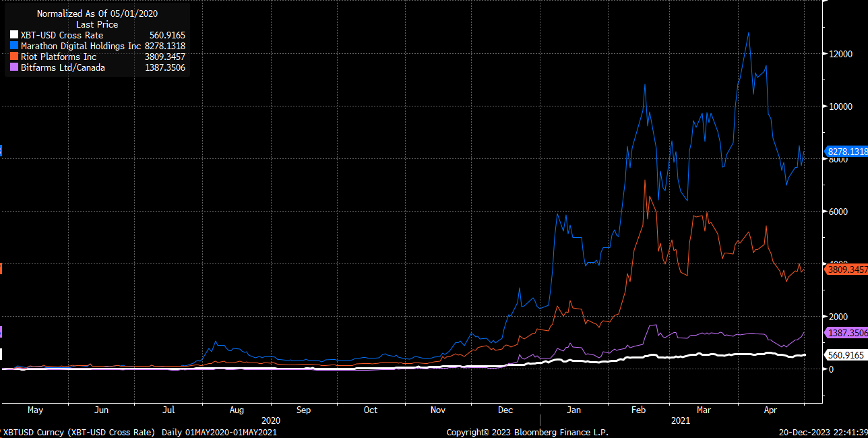Select the Mar label on the time axis
Screen dimensions: 868x438
click(704, 410)
